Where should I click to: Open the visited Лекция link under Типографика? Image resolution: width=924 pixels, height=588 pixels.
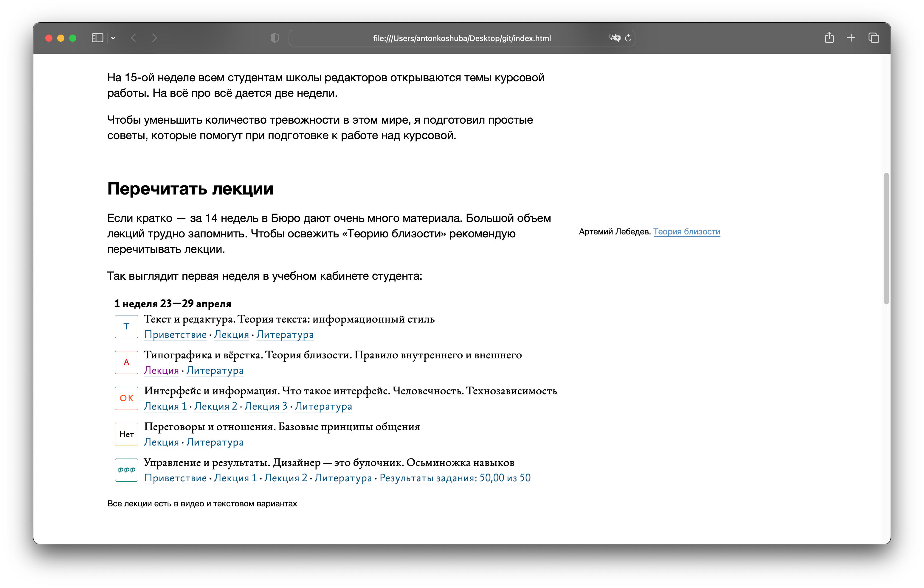[161, 371]
